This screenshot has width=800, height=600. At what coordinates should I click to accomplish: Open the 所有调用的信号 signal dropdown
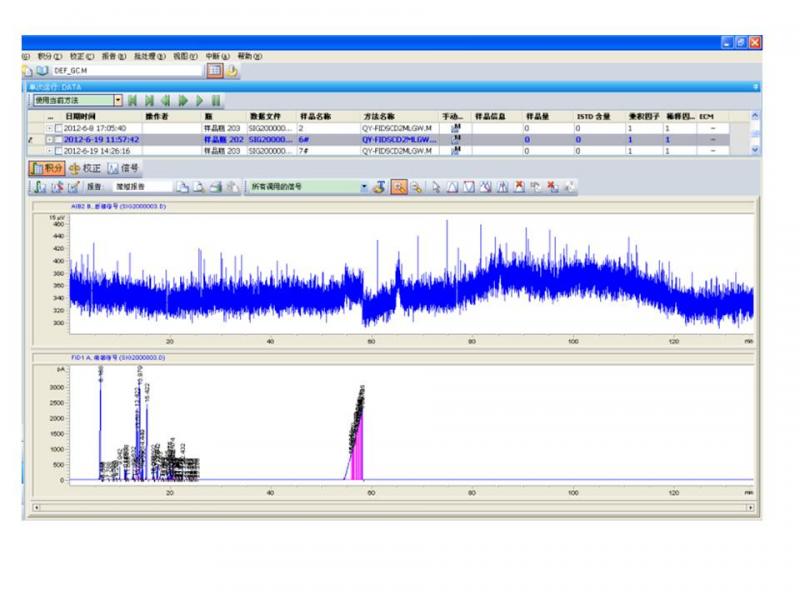coord(364,186)
